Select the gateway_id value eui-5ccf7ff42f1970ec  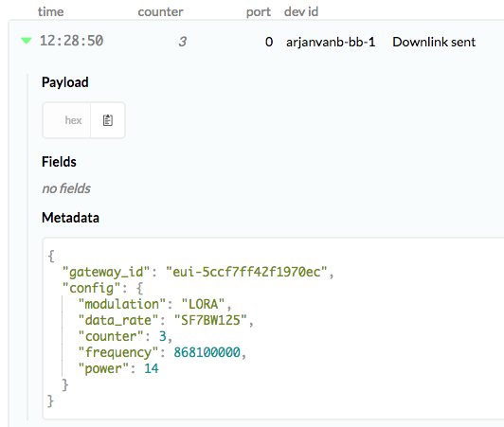[246, 272]
